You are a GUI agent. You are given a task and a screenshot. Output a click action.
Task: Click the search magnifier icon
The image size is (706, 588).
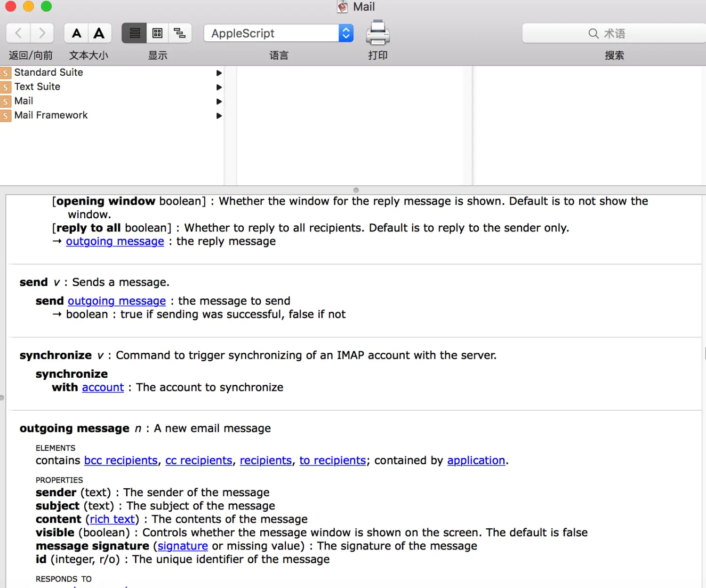[594, 33]
